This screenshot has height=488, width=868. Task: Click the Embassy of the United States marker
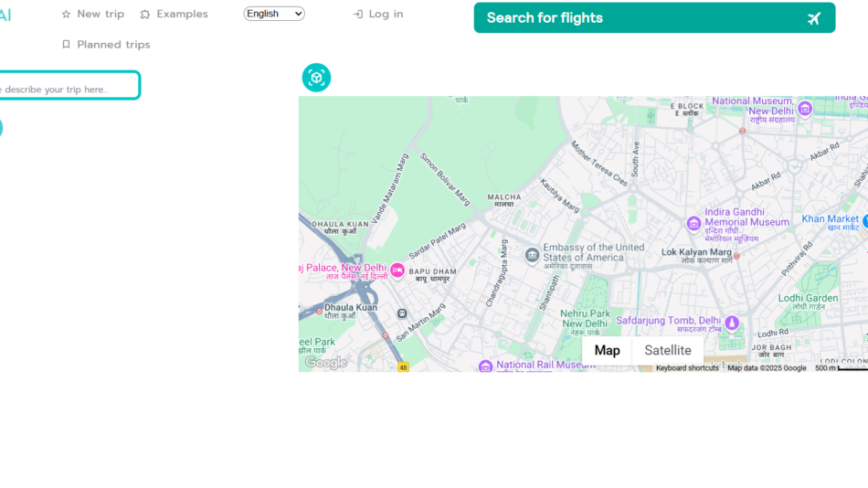tap(532, 254)
